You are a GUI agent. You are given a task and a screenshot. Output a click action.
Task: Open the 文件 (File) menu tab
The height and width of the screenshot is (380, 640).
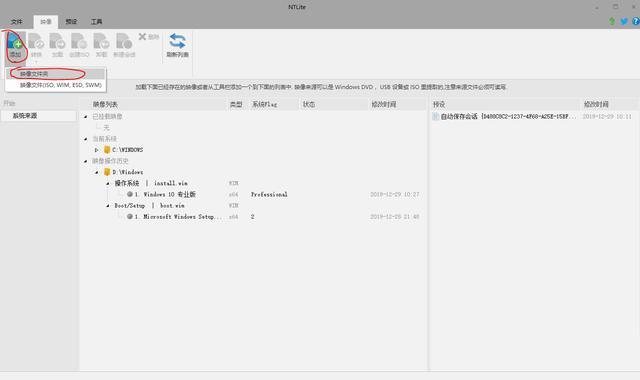(x=17, y=22)
